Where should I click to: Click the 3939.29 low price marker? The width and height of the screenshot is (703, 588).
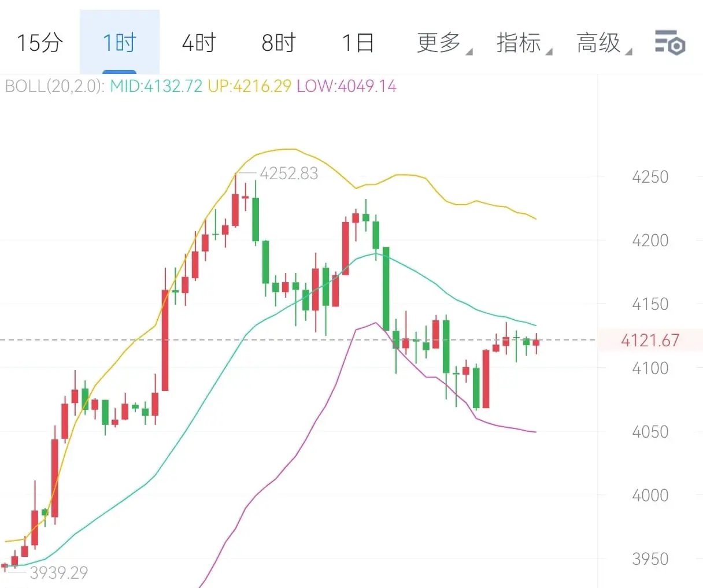click(58, 572)
